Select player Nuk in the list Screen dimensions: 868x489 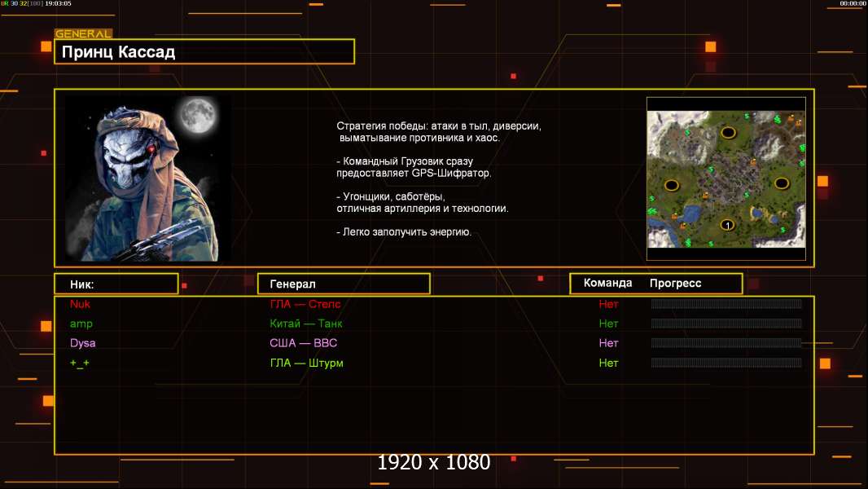[x=81, y=303]
